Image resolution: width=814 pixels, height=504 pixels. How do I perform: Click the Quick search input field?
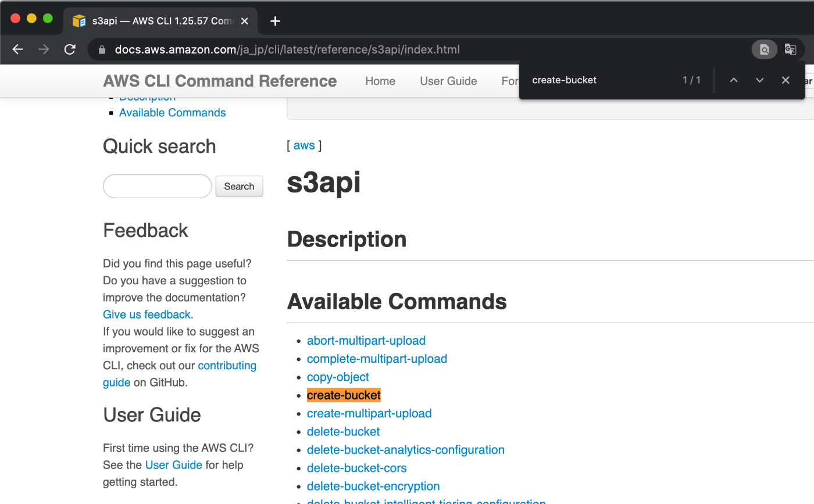coord(157,186)
